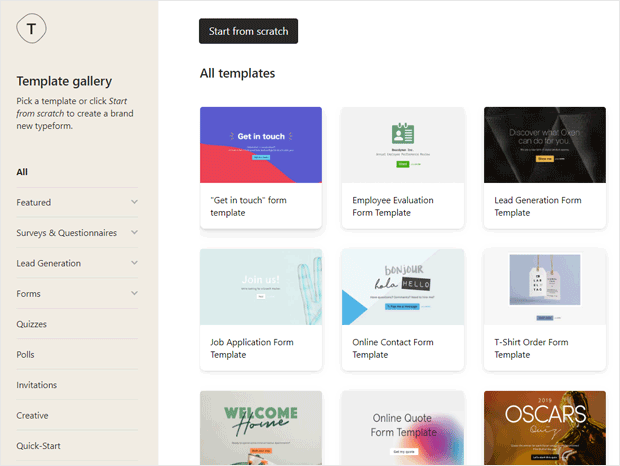
Task: Click the Online Contact Form Template title
Action: point(393,348)
